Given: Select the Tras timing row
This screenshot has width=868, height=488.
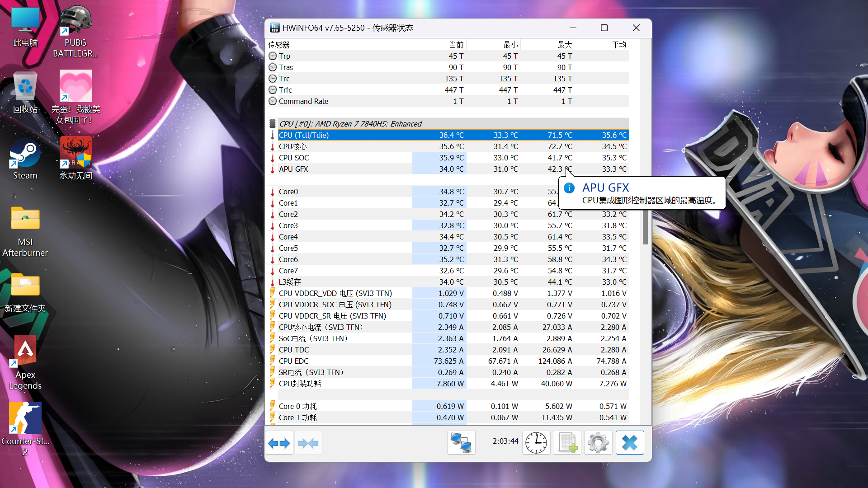Looking at the screenshot, I should pyautogui.click(x=448, y=67).
